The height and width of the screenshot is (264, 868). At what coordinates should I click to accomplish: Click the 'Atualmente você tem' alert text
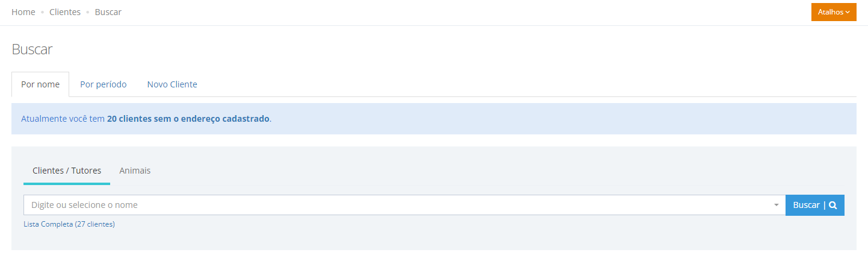click(x=63, y=119)
